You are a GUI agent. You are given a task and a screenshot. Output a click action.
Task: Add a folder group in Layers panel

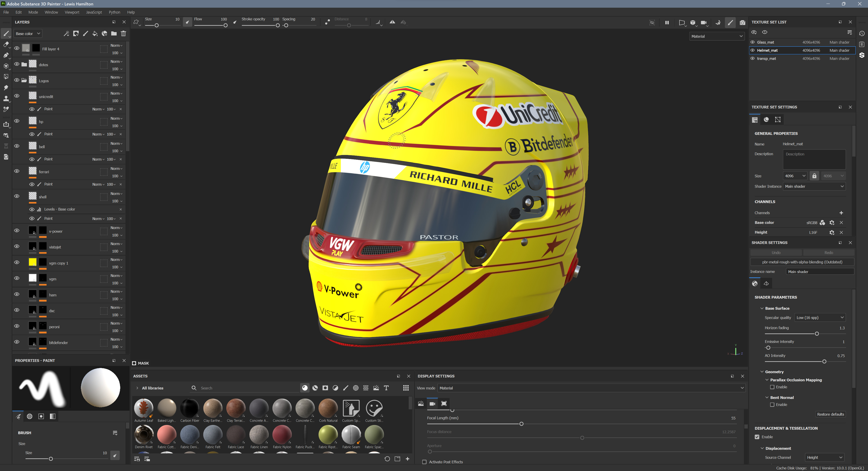(114, 34)
